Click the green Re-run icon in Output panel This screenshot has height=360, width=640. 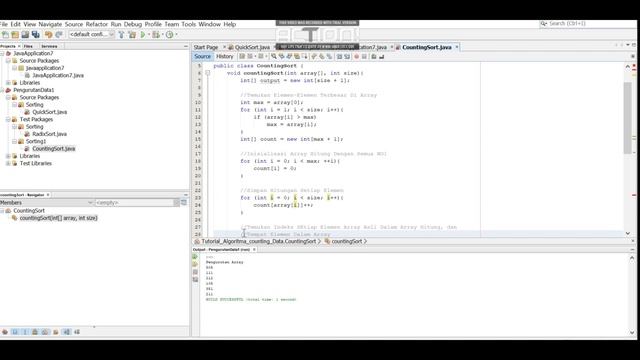coord(195,257)
